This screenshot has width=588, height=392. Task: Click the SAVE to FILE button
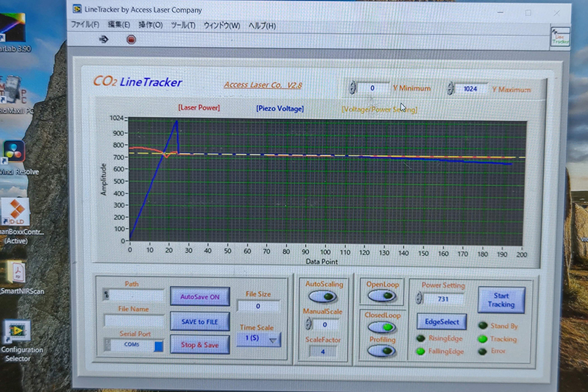[x=200, y=322]
